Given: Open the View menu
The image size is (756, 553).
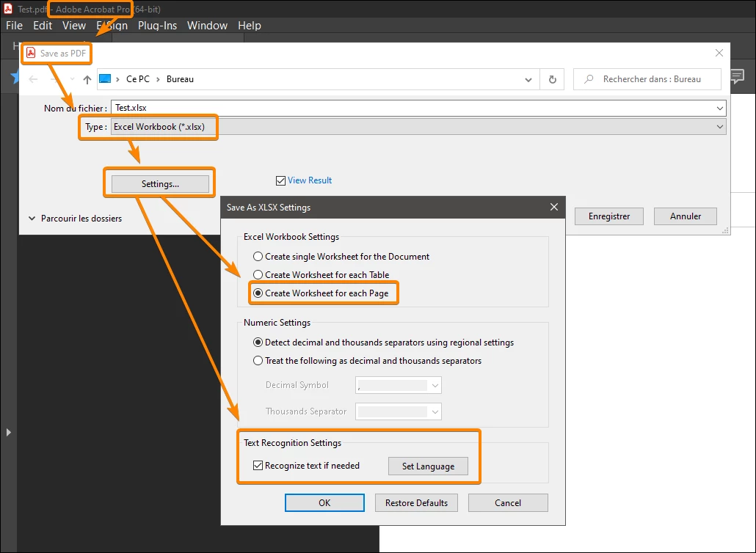Looking at the screenshot, I should pos(74,26).
